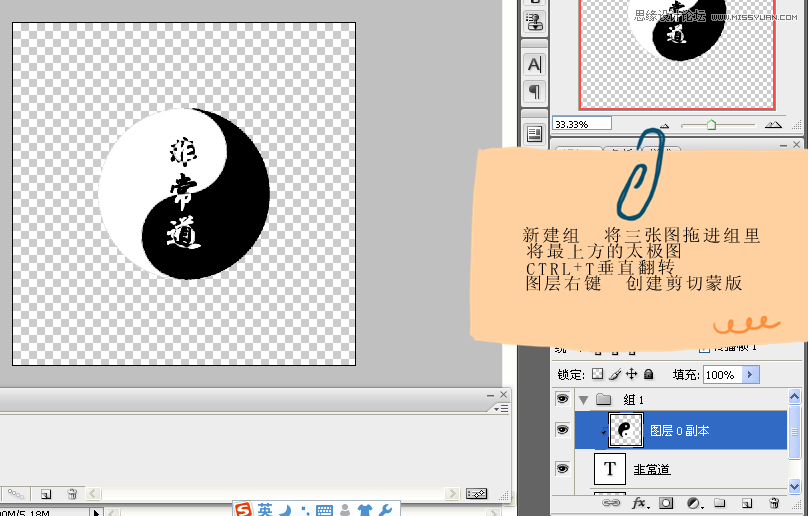Click the Sogou input method S icon

tap(244, 509)
